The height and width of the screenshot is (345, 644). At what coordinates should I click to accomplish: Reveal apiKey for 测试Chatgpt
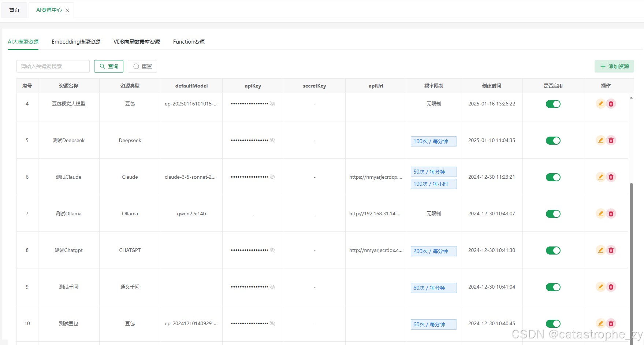[x=272, y=250]
